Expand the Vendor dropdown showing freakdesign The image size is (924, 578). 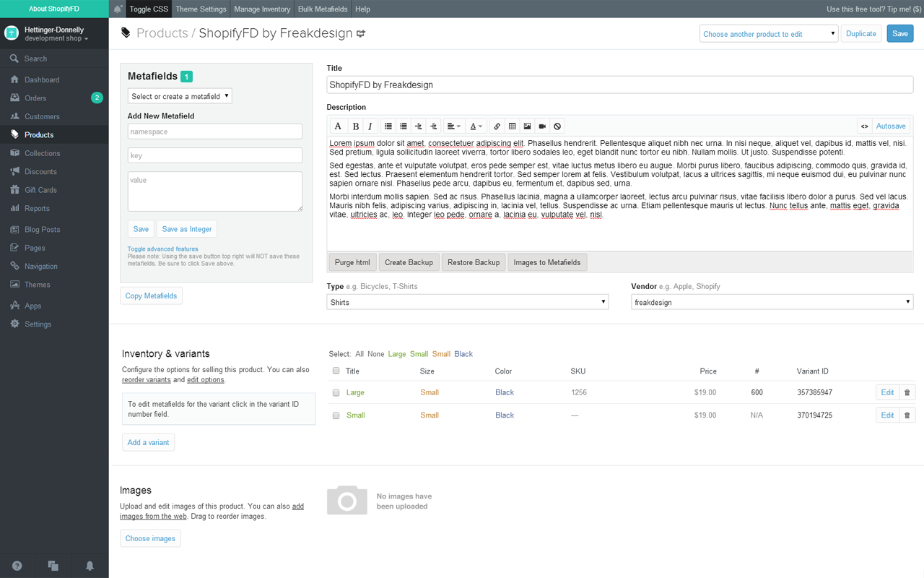tap(772, 302)
